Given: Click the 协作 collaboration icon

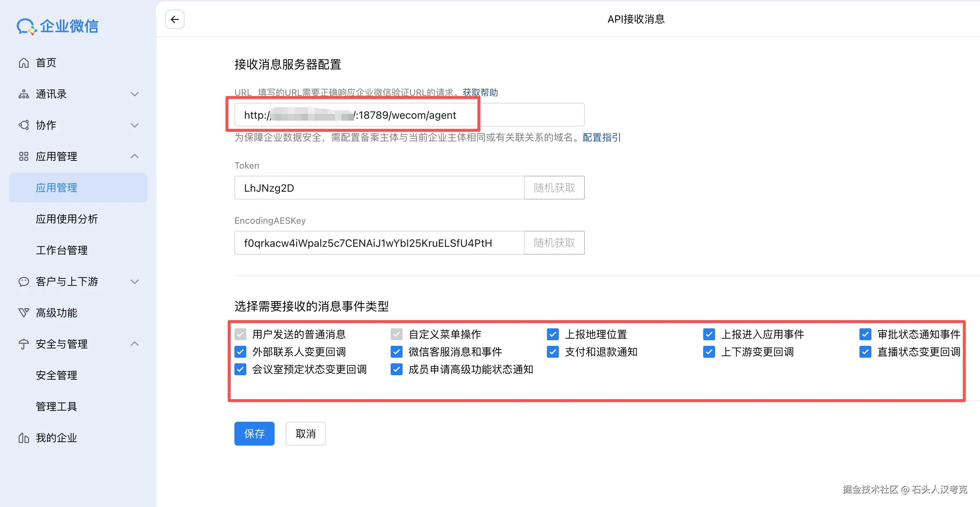Looking at the screenshot, I should coord(23,125).
